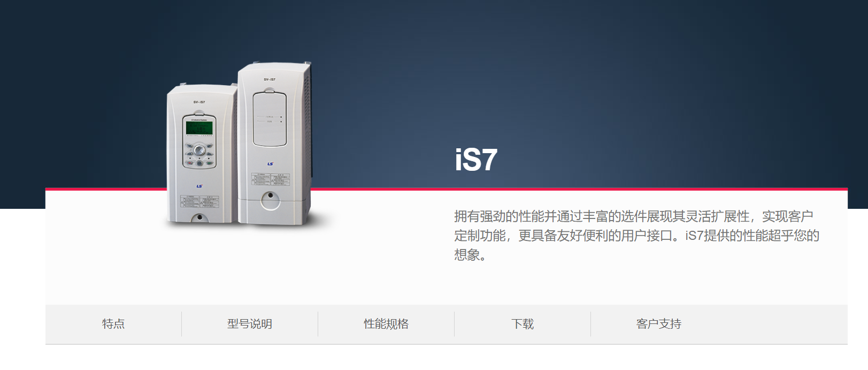The height and width of the screenshot is (370, 868).
Task: Open the 特点 tab
Action: click(113, 324)
